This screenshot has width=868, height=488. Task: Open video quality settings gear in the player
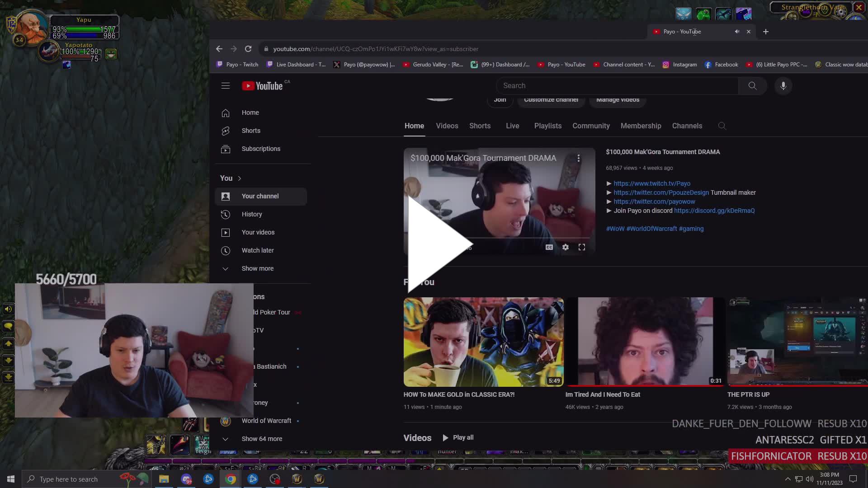(566, 247)
